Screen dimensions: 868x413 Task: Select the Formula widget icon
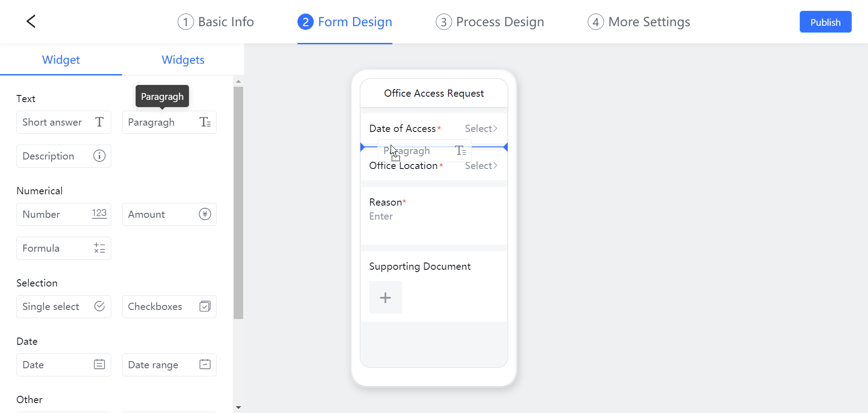coord(99,248)
